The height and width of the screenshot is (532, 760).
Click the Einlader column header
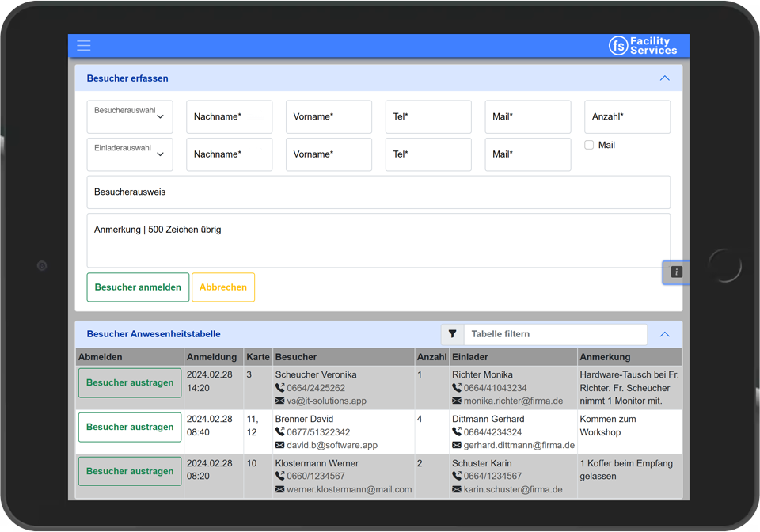[x=513, y=357]
